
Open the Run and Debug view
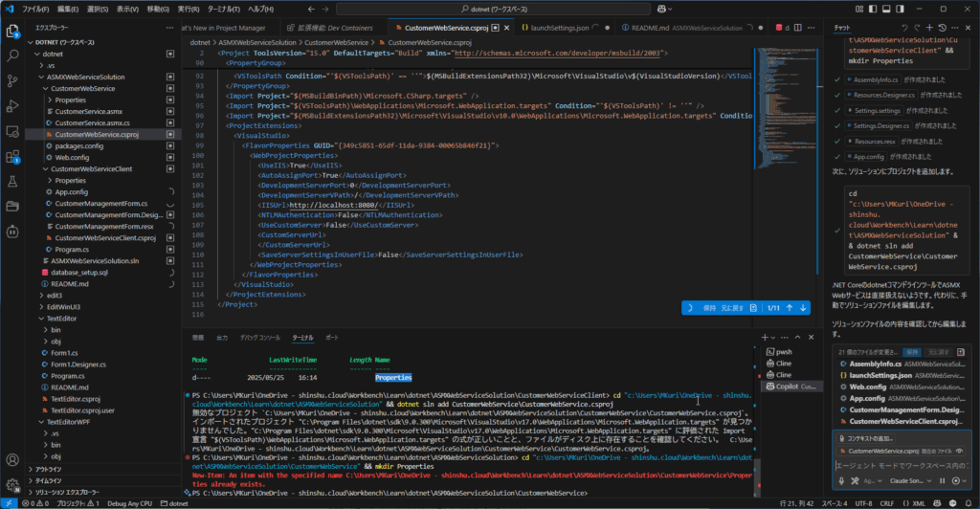tap(12, 106)
